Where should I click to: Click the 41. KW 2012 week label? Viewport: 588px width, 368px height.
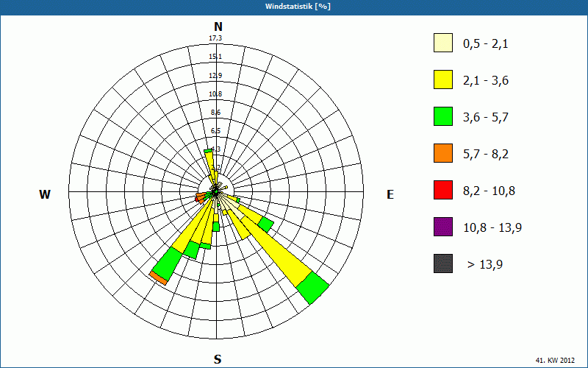point(555,360)
